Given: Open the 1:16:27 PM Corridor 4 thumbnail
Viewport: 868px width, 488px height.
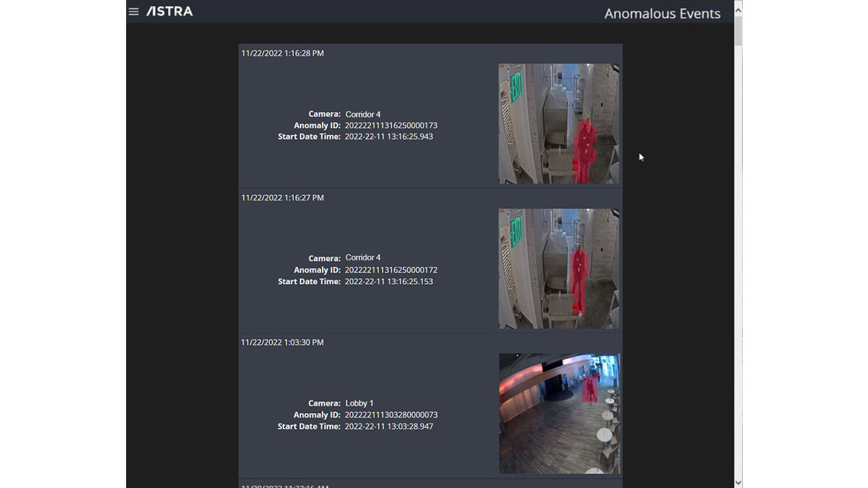Looking at the screenshot, I should click(x=559, y=268).
